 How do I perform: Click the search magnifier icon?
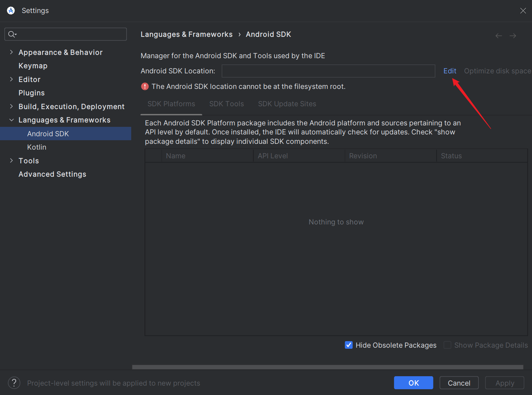(12, 34)
